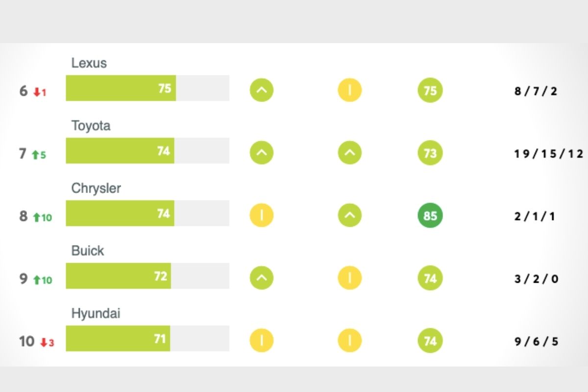Click Hyundai first yellow indicator icon
This screenshot has height=392, width=588.
point(262,341)
